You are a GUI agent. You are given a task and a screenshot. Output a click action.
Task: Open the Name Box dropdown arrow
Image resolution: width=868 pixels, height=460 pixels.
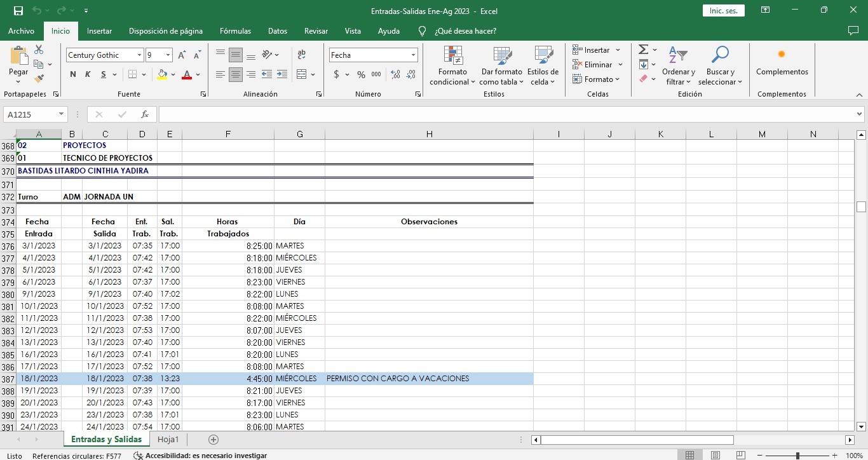coord(62,114)
